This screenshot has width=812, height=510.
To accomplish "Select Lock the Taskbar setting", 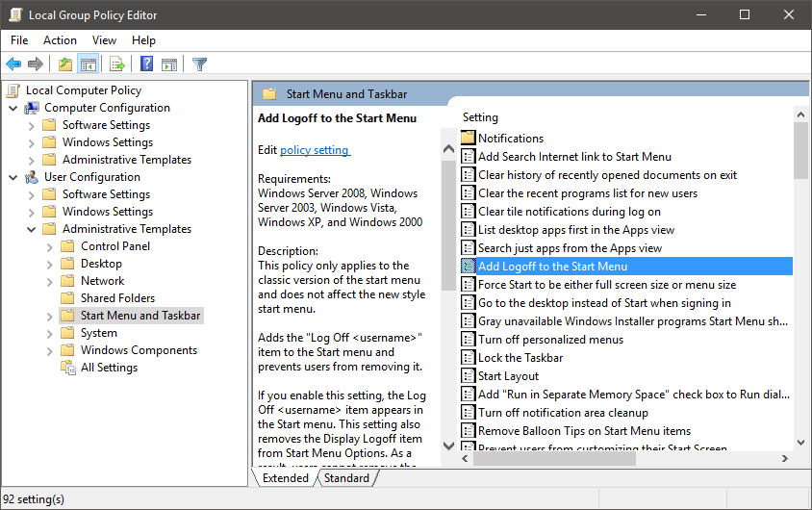I will (520, 358).
